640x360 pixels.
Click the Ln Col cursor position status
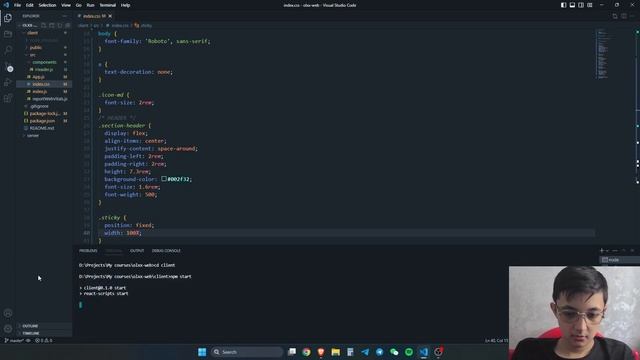click(x=496, y=340)
